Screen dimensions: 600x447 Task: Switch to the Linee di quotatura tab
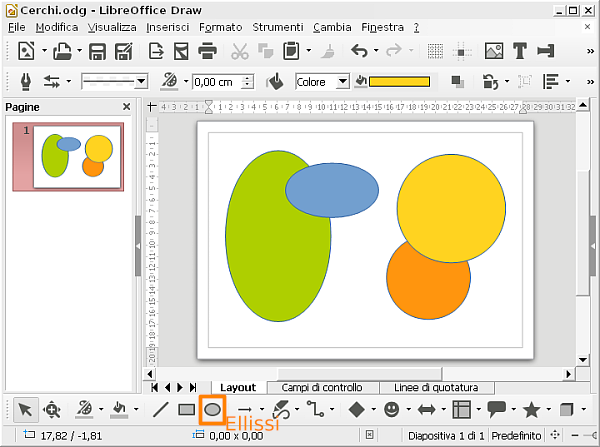click(x=436, y=387)
